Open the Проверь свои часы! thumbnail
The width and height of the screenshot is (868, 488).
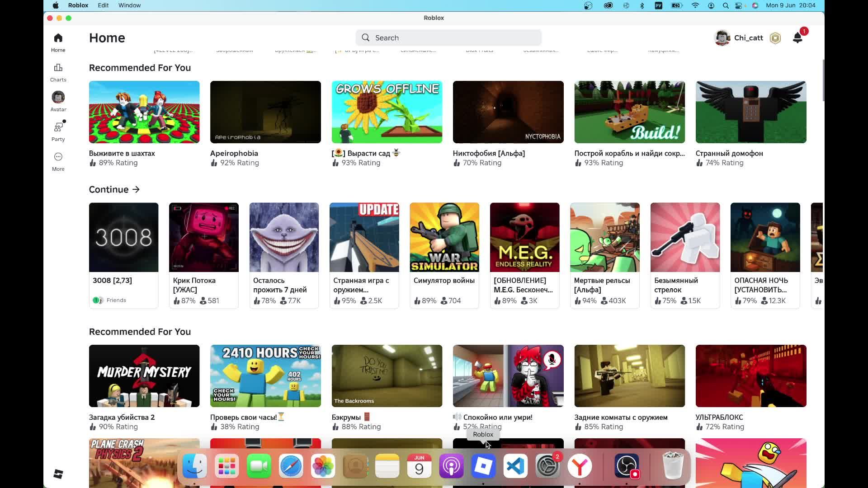[x=265, y=376]
